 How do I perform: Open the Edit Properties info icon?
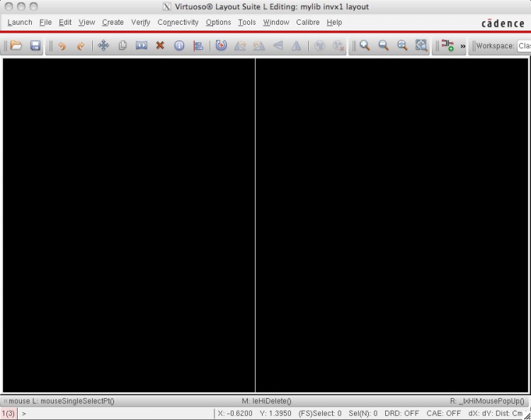[x=179, y=46]
